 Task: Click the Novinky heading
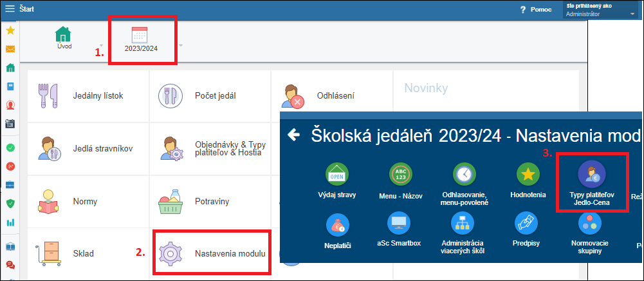pos(426,88)
